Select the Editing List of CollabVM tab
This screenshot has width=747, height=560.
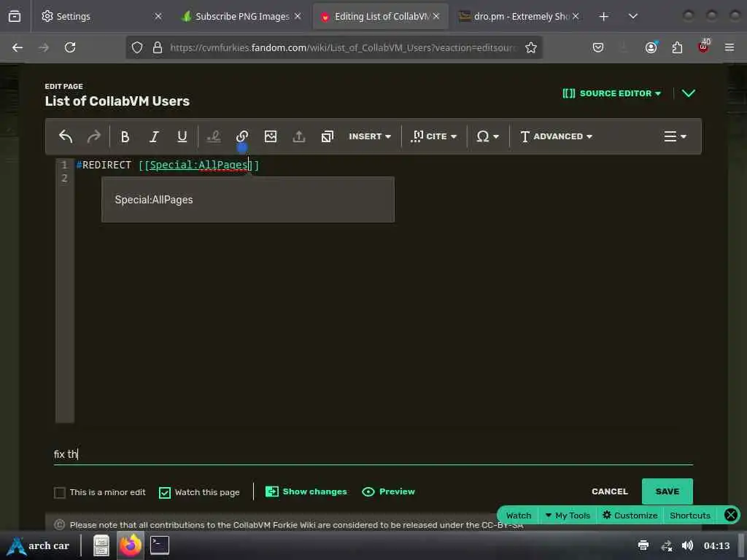point(381,16)
